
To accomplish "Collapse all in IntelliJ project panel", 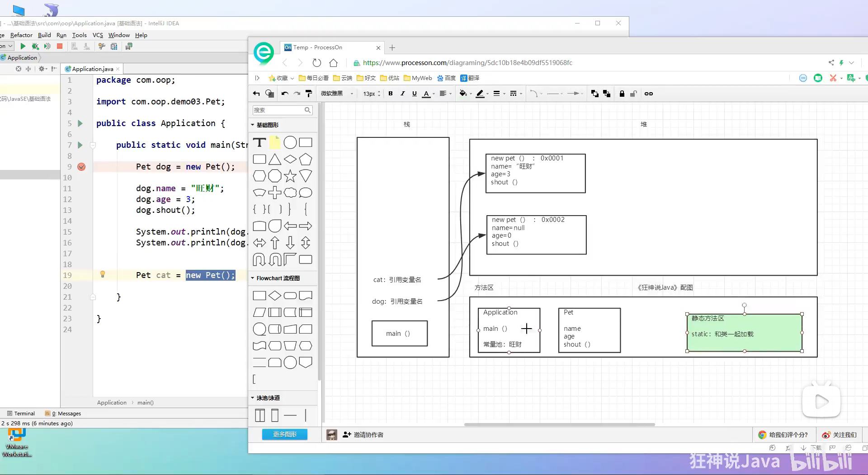I will coord(28,69).
